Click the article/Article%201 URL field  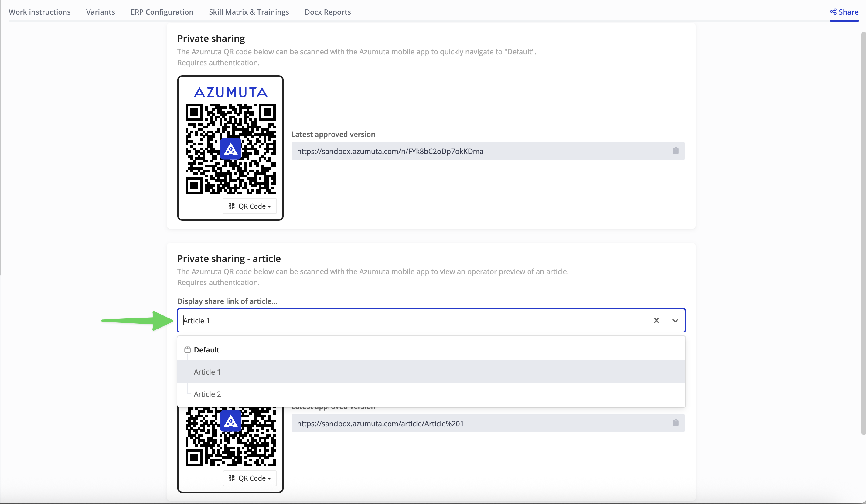click(x=488, y=423)
